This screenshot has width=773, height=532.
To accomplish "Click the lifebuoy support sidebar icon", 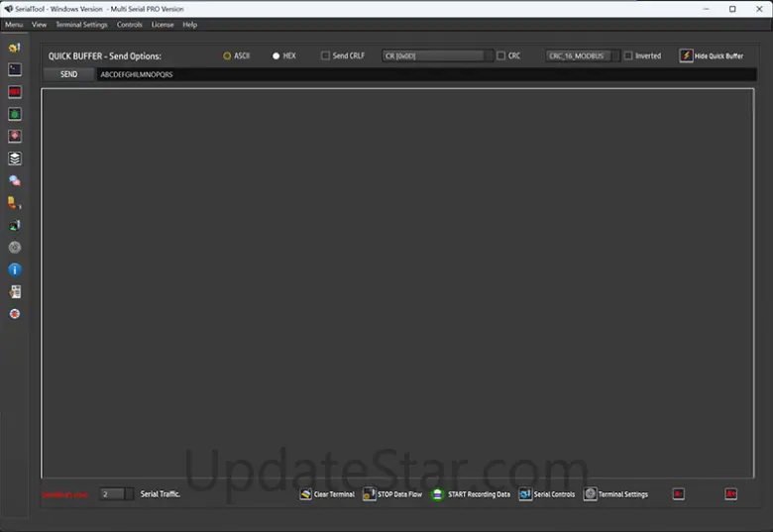I will (x=15, y=314).
